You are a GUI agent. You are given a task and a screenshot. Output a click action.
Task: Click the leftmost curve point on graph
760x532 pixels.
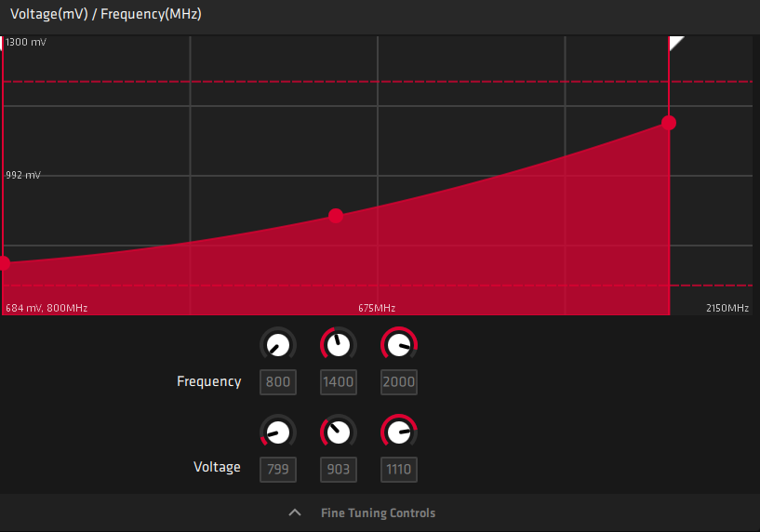coord(4,263)
